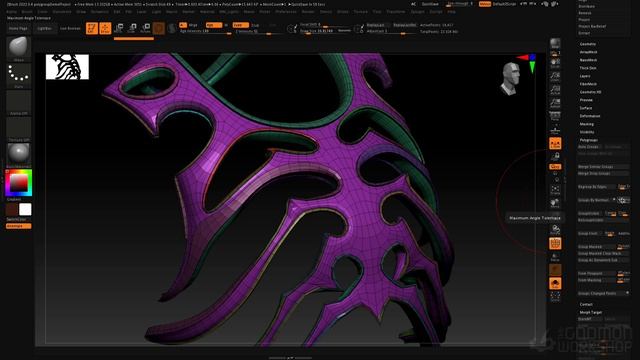Activate the Draw mode button
Image resolution: width=640 pixels, height=360 pixels.
point(105,28)
